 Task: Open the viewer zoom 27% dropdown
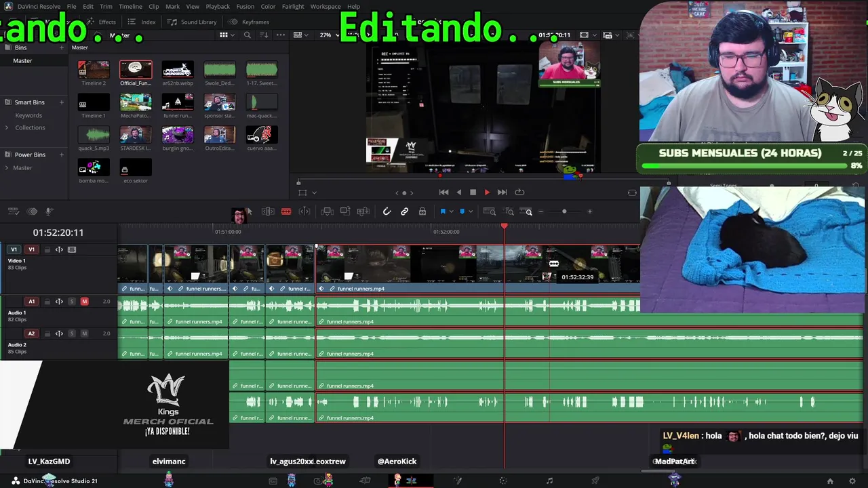[329, 35]
